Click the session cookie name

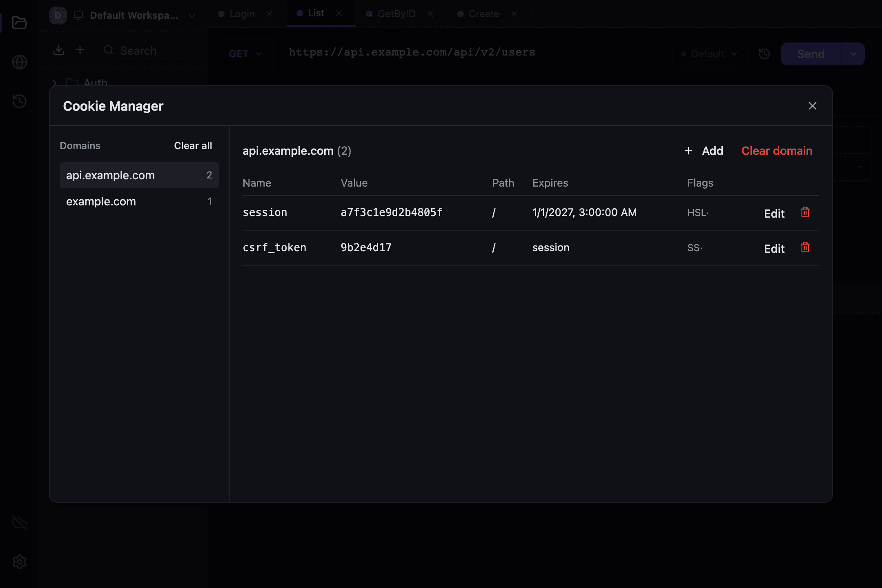[265, 212]
